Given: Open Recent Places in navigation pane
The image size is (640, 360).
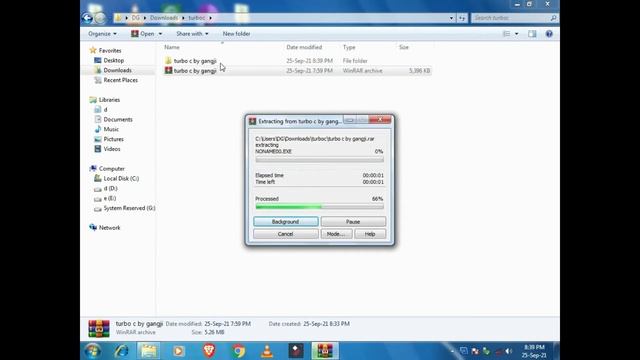Looking at the screenshot, I should click(120, 80).
